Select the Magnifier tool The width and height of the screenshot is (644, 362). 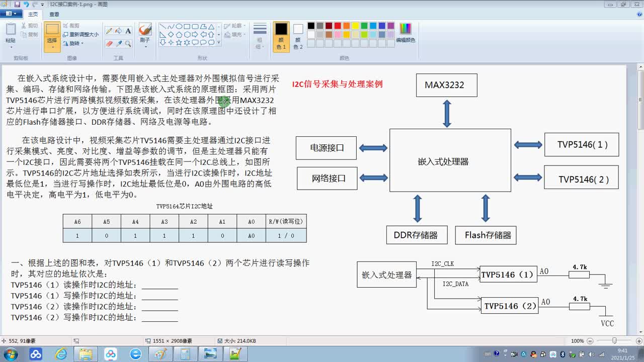pos(128,44)
